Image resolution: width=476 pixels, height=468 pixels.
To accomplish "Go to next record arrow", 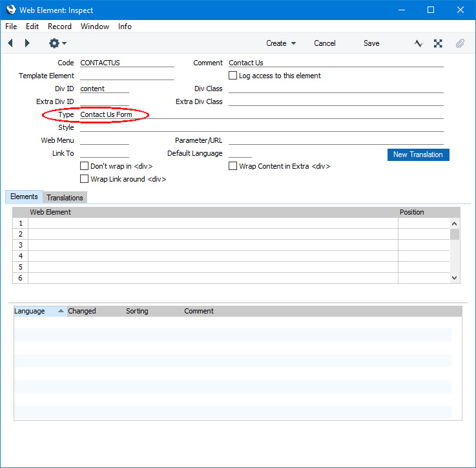I will pos(27,43).
